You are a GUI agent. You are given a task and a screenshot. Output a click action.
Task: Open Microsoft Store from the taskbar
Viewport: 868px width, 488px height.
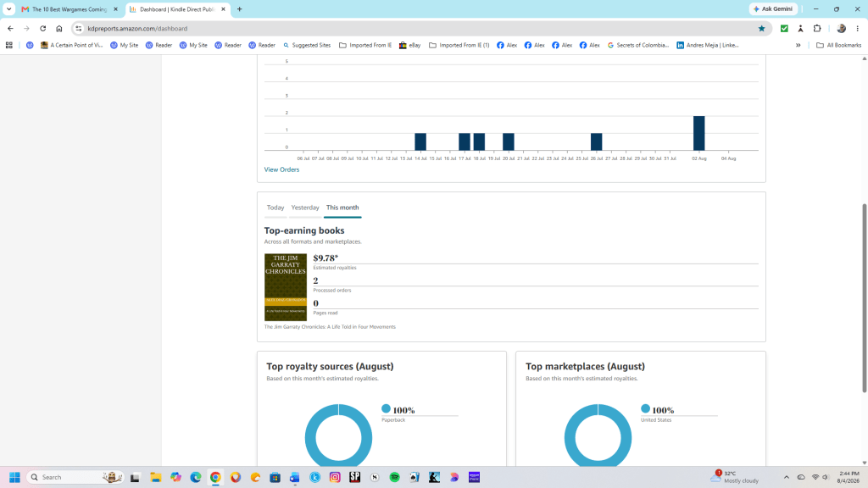click(x=275, y=477)
